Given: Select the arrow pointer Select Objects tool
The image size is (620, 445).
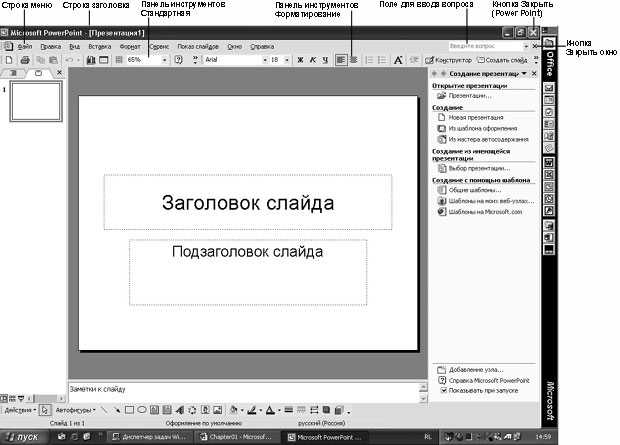Looking at the screenshot, I should 45,410.
